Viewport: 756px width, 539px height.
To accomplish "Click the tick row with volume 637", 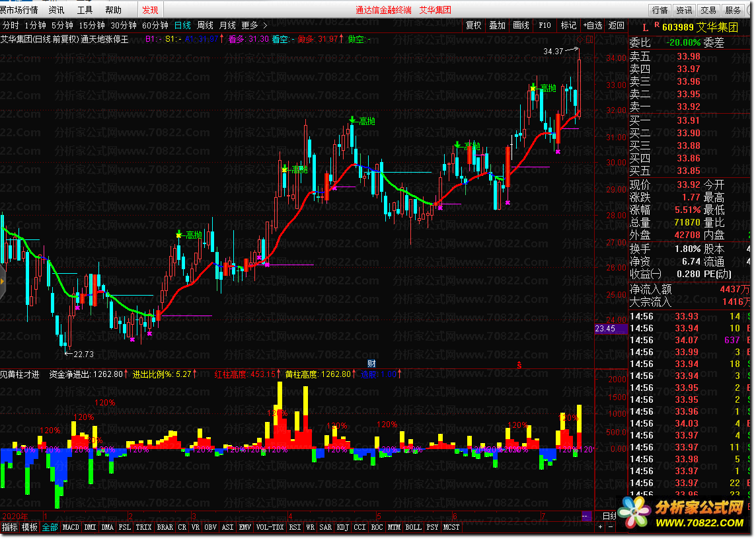I will (x=691, y=340).
